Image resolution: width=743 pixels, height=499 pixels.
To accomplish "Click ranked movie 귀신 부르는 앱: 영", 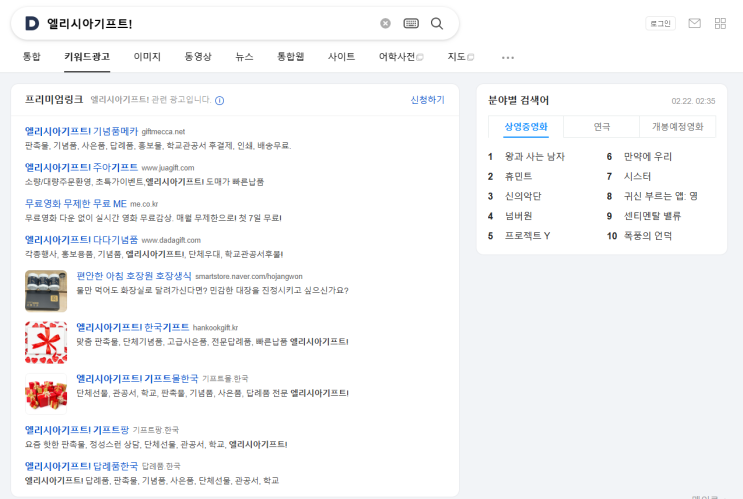I will click(661, 197).
